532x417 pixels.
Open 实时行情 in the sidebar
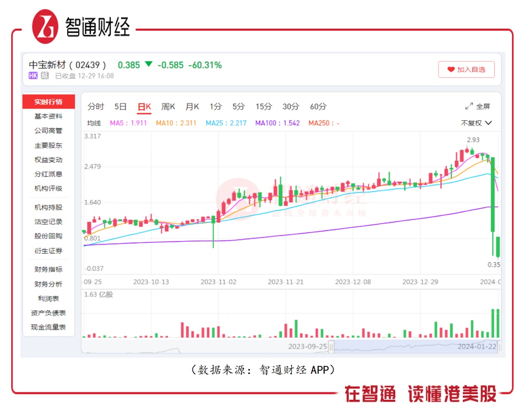pyautogui.click(x=49, y=102)
